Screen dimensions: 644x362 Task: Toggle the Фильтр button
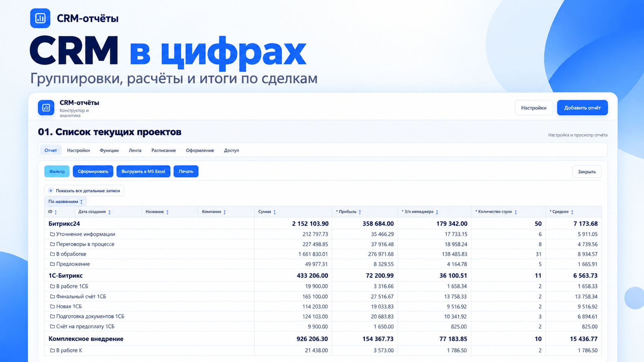click(57, 171)
